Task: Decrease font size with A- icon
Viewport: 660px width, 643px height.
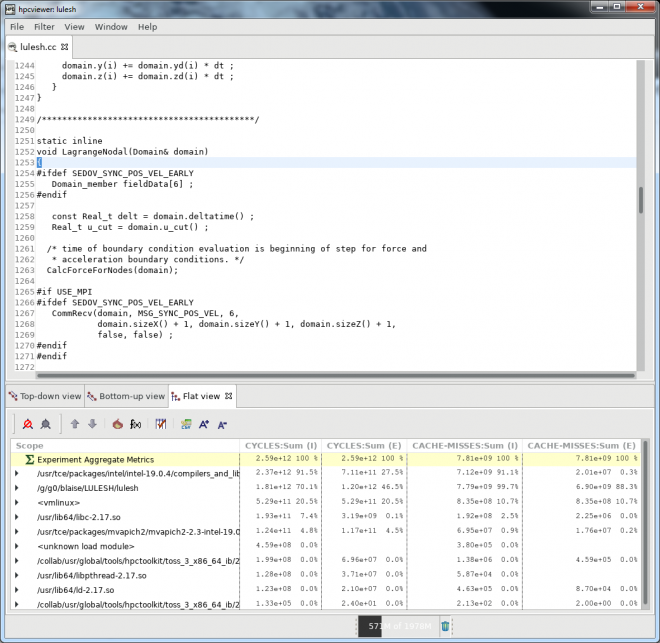Action: coord(222,425)
